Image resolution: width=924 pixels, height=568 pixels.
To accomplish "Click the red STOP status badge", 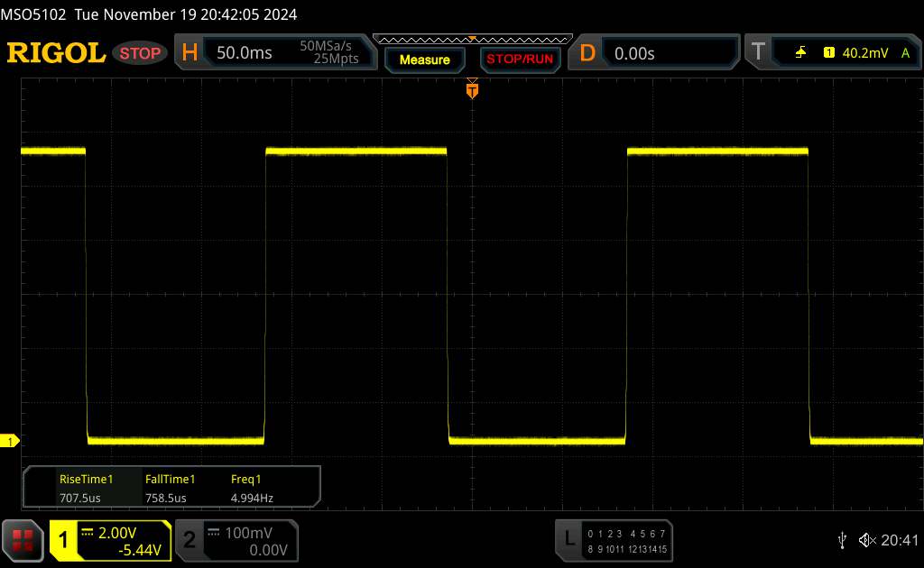I will [x=142, y=53].
